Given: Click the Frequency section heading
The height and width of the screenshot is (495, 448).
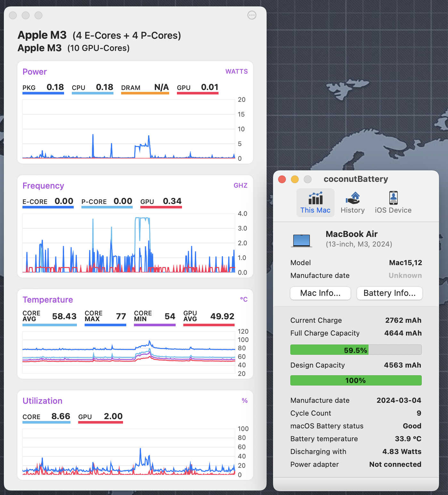Looking at the screenshot, I should pyautogui.click(x=43, y=186).
